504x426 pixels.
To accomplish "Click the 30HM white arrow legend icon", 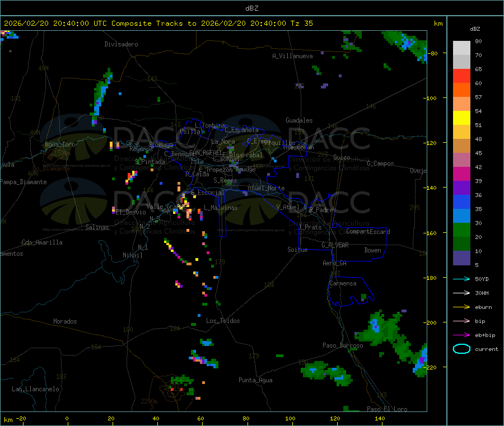I will tap(461, 293).
